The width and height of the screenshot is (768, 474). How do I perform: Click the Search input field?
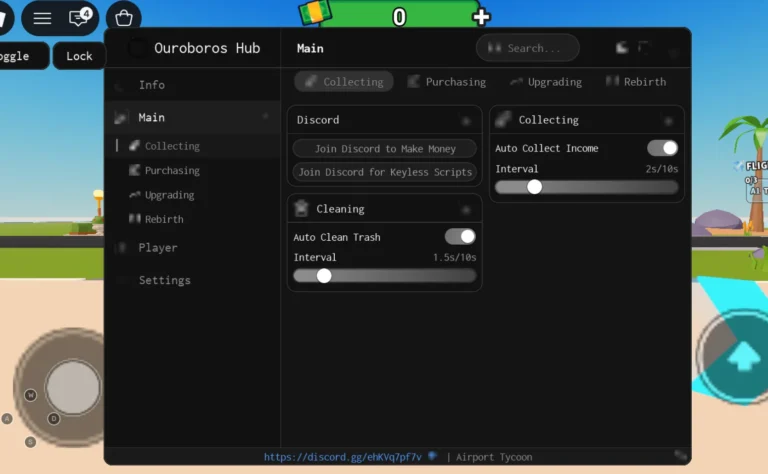click(x=528, y=48)
